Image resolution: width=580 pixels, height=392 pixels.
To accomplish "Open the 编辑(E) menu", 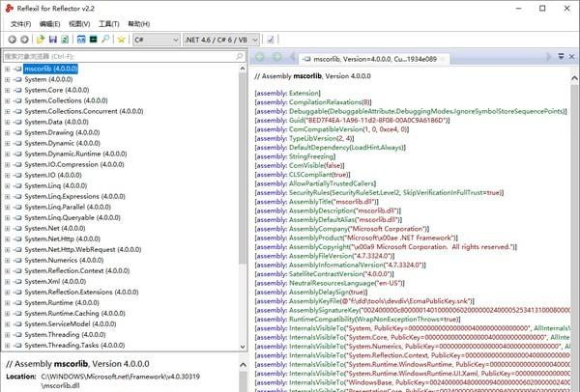I will click(x=49, y=24).
